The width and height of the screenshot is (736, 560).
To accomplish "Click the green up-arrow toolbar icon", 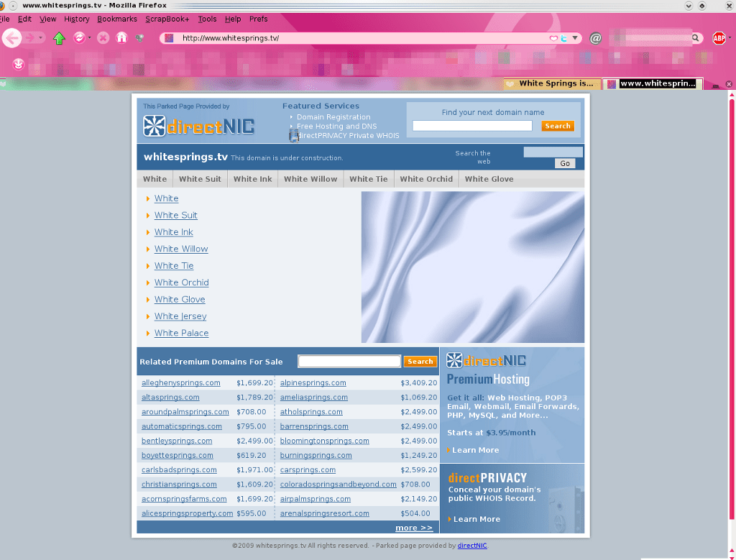I will pos(59,38).
